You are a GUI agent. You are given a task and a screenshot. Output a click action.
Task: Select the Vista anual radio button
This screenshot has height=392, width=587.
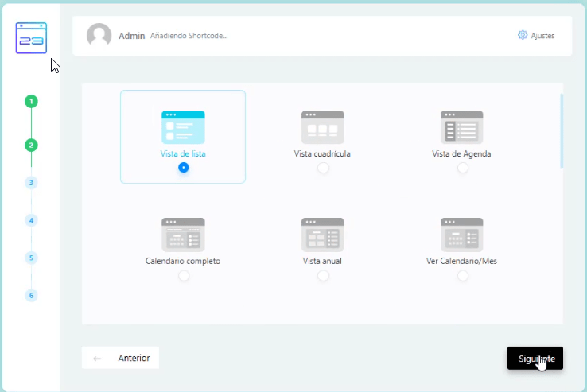(323, 275)
